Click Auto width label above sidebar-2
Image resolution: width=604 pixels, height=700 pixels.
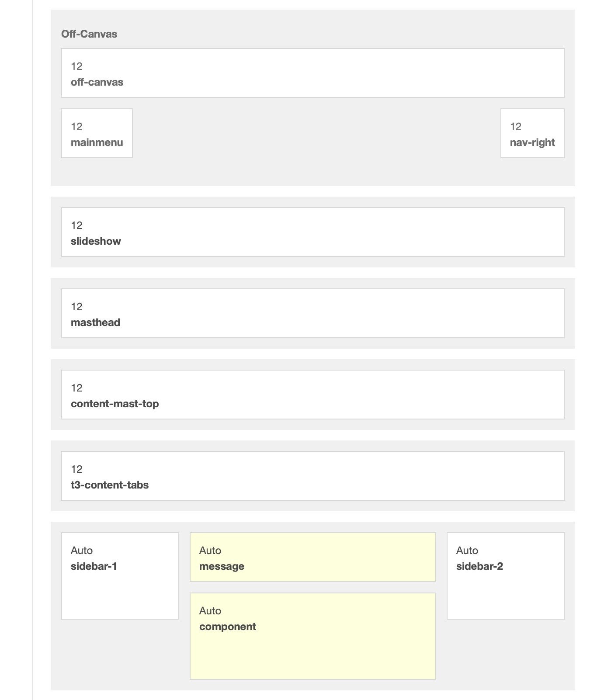coord(467,551)
